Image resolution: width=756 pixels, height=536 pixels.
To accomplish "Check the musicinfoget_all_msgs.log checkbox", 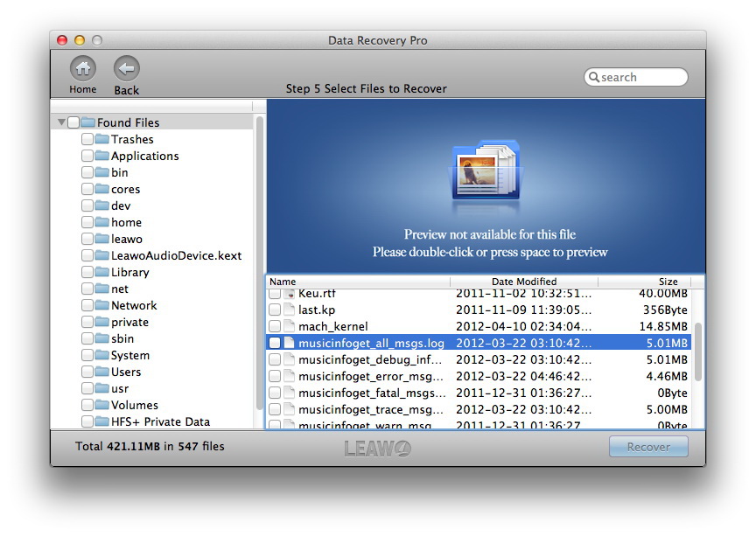I will (275, 343).
